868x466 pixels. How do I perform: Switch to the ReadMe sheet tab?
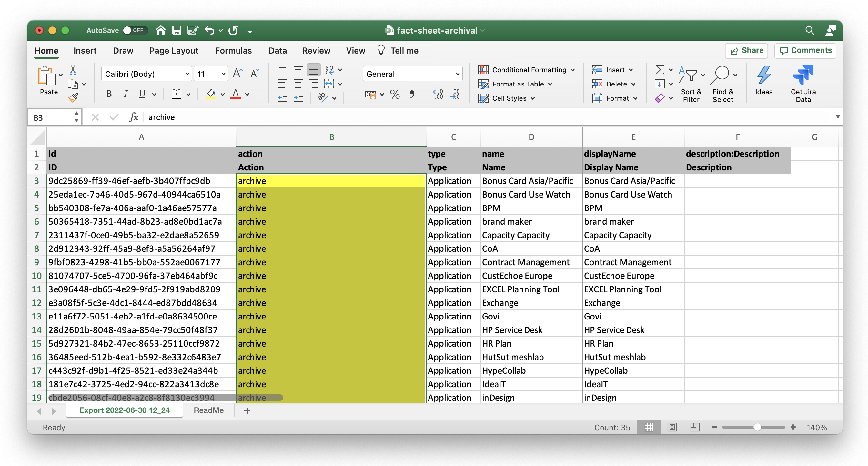pyautogui.click(x=208, y=410)
